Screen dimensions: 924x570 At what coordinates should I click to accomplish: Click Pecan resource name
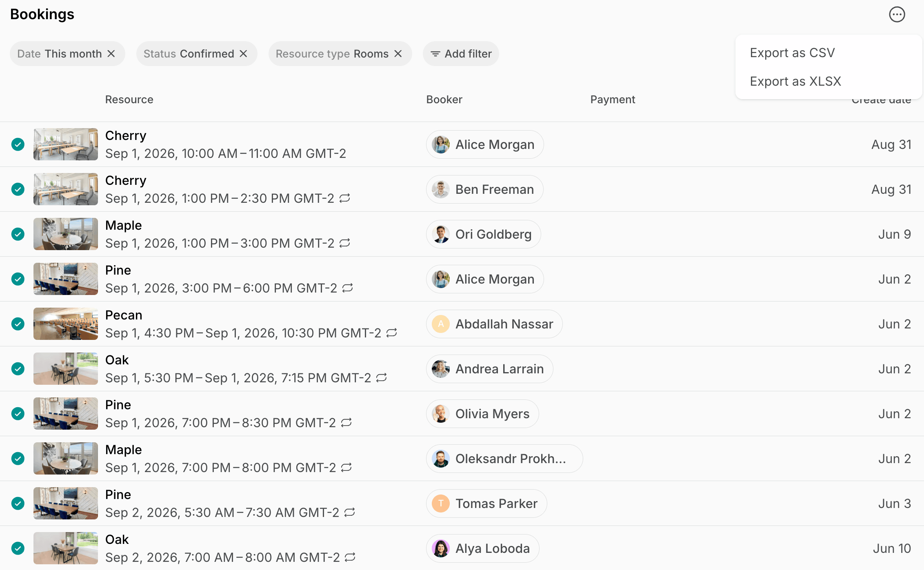124,315
